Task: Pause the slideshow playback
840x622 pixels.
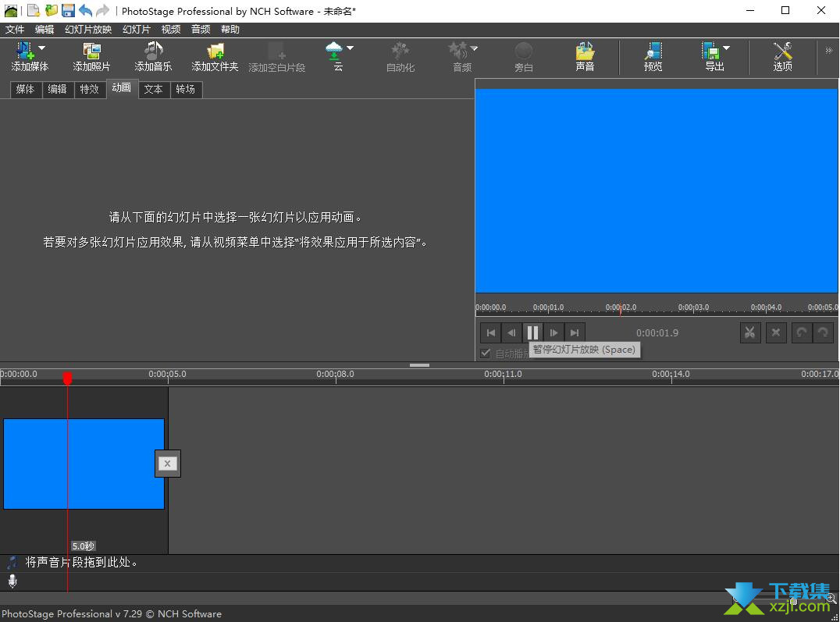Action: click(x=532, y=332)
